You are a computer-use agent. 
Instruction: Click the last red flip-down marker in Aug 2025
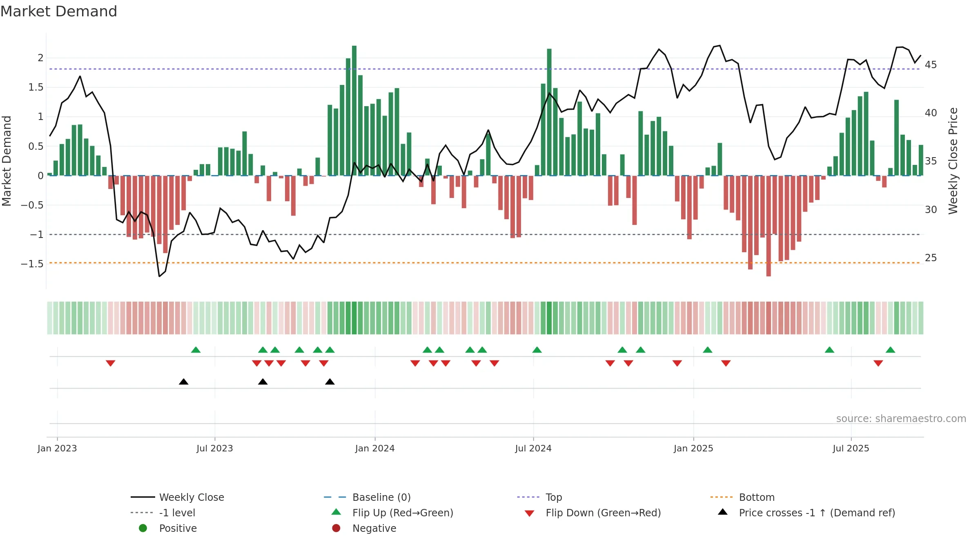pyautogui.click(x=878, y=363)
